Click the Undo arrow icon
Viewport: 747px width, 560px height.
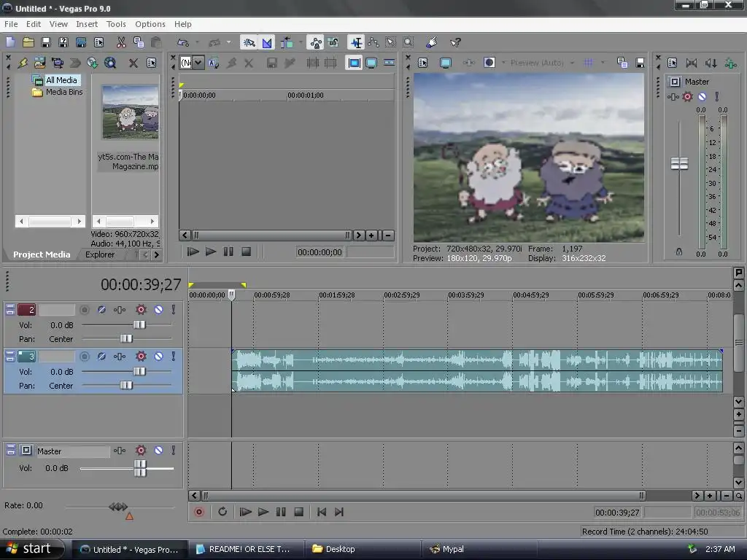183,42
